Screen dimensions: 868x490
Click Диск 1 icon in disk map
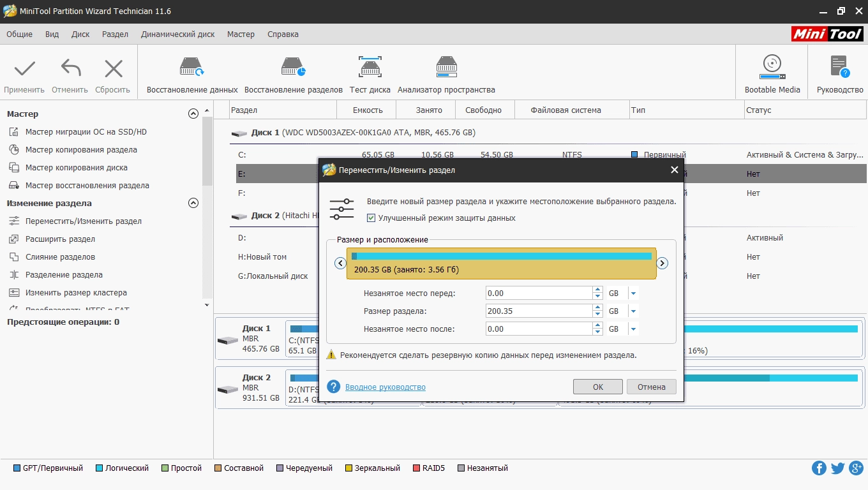(227, 340)
